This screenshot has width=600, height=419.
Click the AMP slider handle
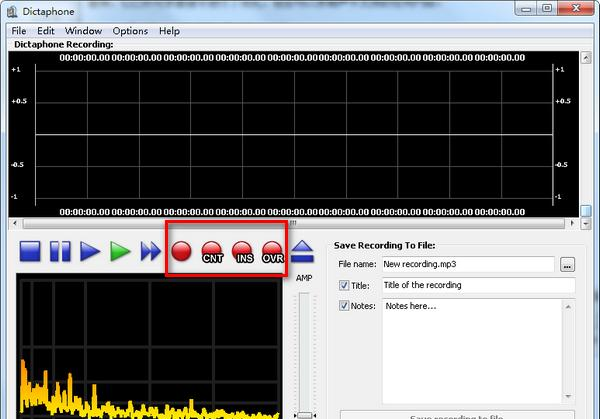tap(305, 415)
